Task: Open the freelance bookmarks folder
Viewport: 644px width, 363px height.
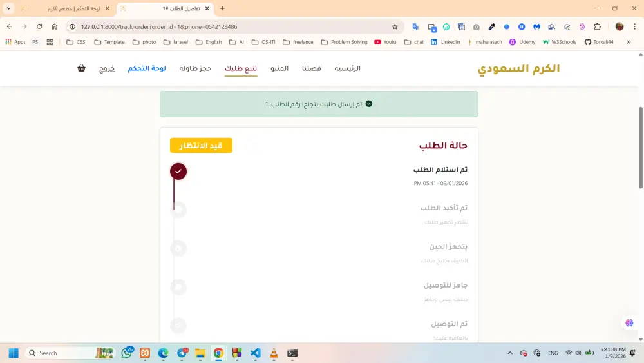Action: click(298, 42)
